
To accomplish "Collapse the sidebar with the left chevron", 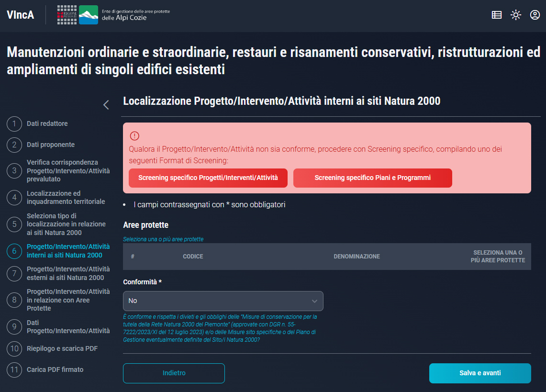I will 106,105.
